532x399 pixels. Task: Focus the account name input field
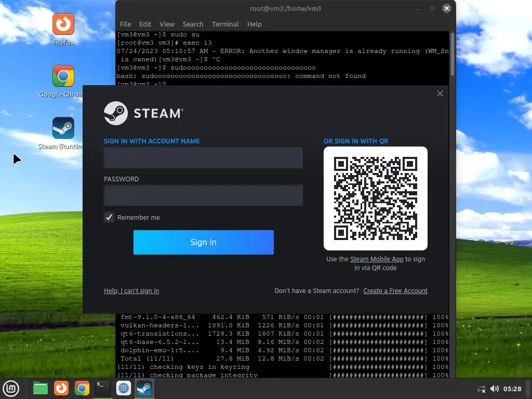tap(203, 158)
